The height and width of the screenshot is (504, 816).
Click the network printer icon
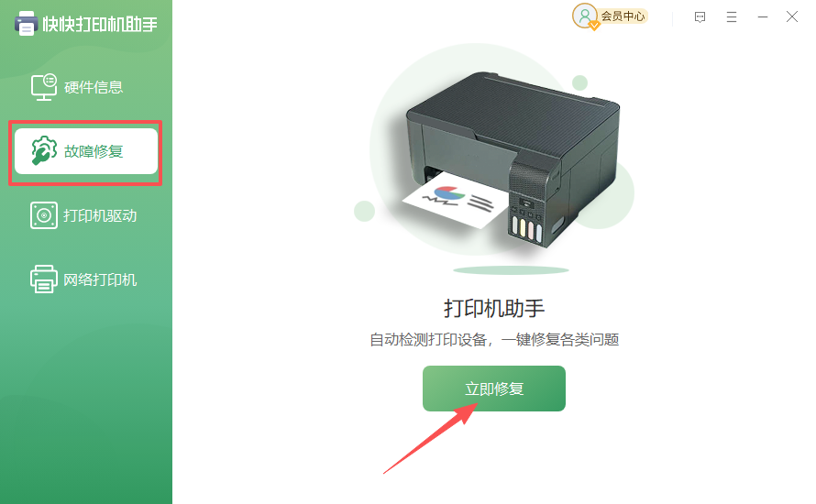tap(44, 279)
